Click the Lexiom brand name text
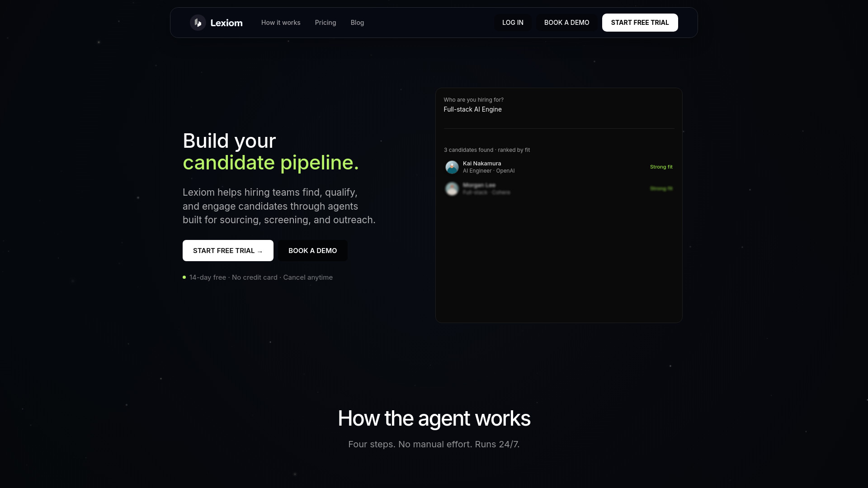The width and height of the screenshot is (868, 488). tap(226, 23)
